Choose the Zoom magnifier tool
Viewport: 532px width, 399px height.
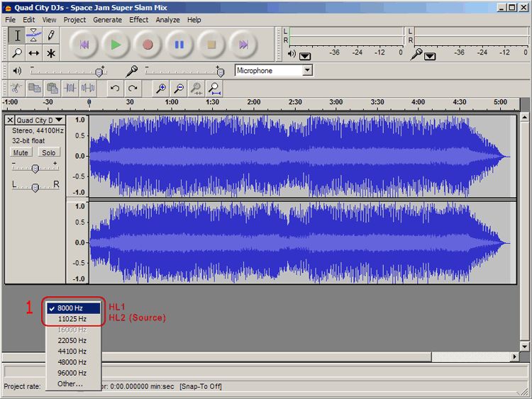click(x=17, y=53)
